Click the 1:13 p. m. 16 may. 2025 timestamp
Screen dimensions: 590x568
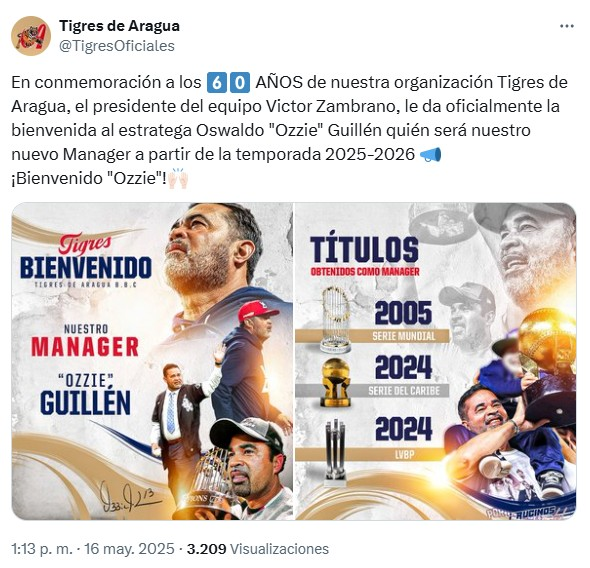tap(93, 549)
